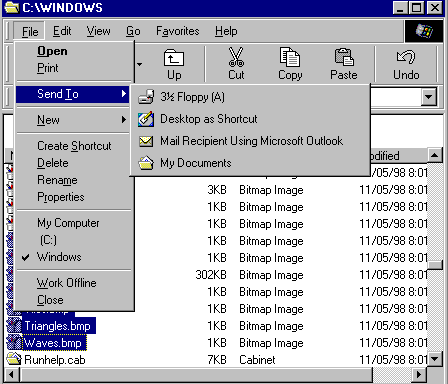This screenshot has width=448, height=384.
Task: Select the Waves.bmp file name
Action: point(53,343)
